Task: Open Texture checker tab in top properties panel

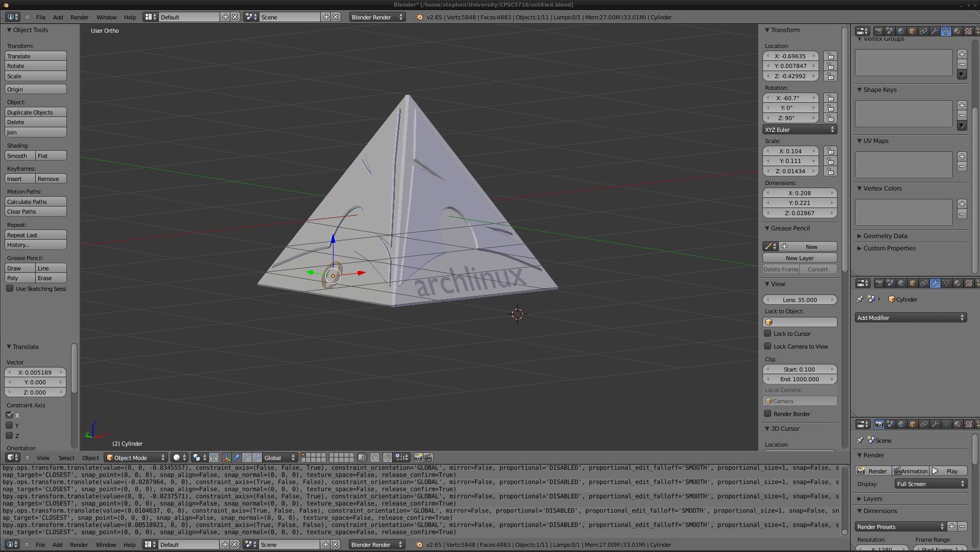Action: 968,31
